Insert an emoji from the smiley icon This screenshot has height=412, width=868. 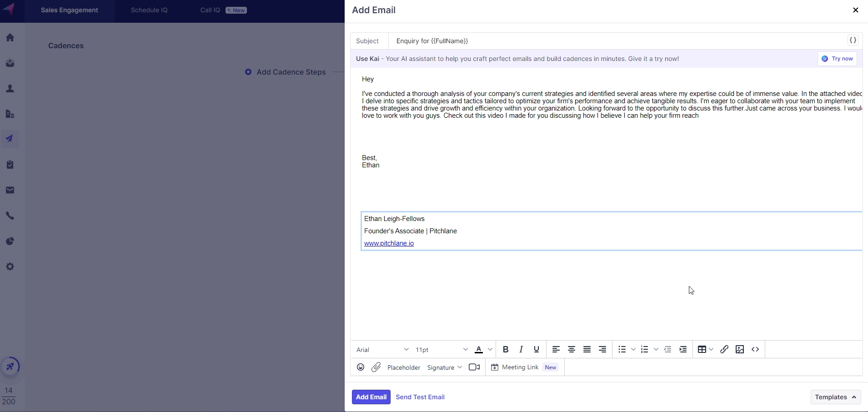pos(361,367)
